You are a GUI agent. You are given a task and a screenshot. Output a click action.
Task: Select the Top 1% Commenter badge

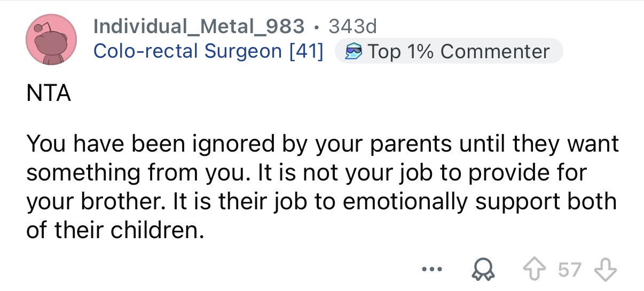click(449, 51)
